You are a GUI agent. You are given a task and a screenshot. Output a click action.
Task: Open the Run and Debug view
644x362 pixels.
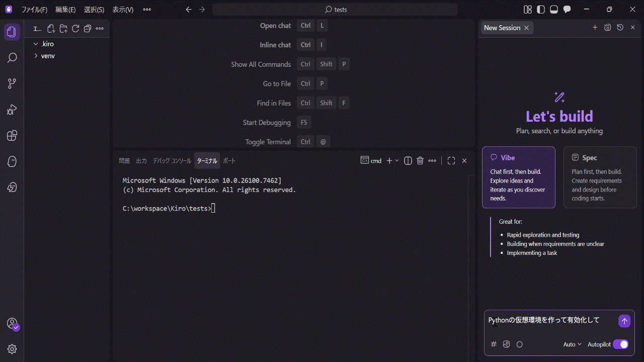(12, 110)
